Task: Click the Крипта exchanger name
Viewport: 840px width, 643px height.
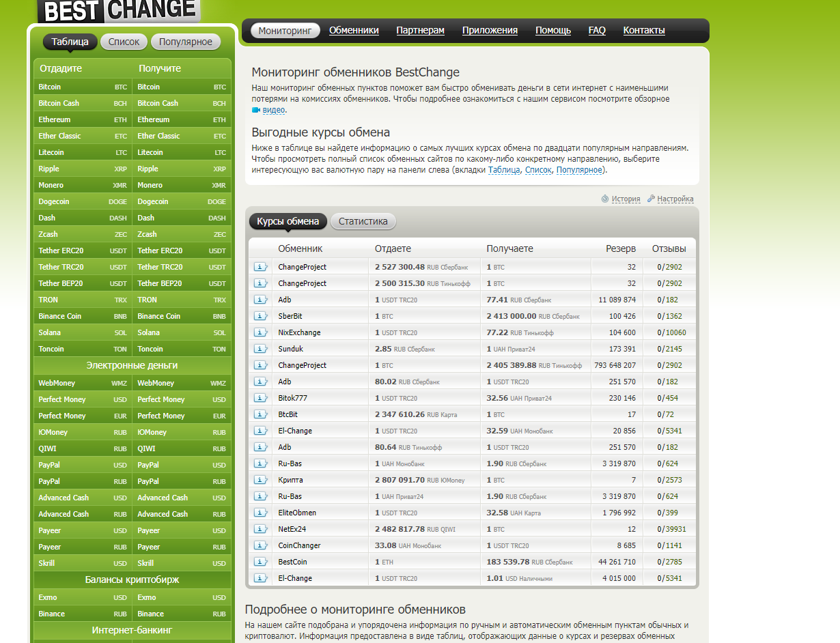Action: 290,480
